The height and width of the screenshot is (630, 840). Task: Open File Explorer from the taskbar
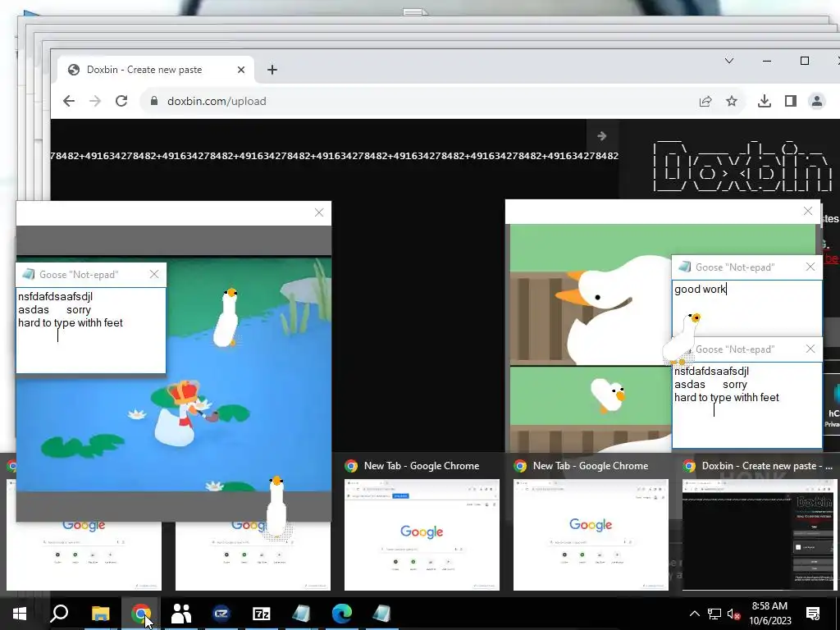100,614
